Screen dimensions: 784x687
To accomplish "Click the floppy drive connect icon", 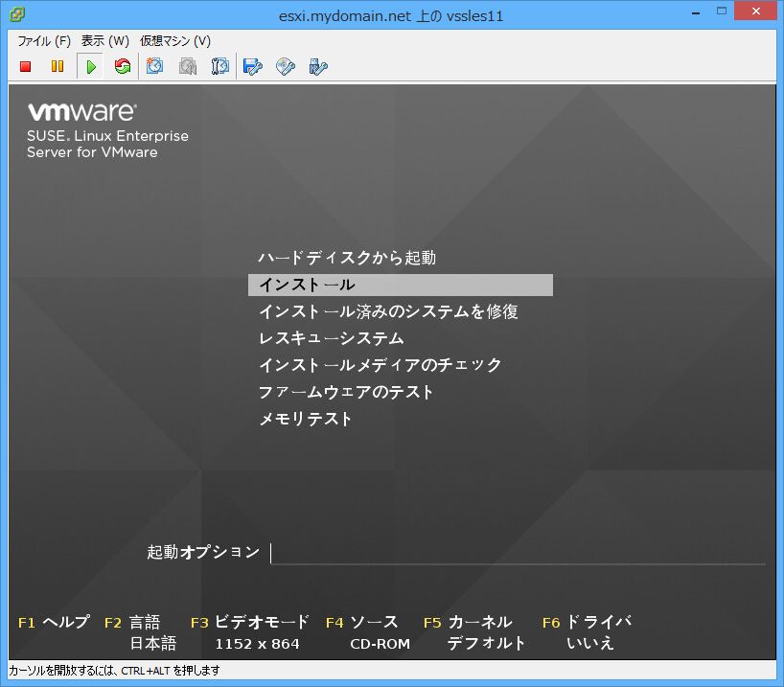I will 252,66.
